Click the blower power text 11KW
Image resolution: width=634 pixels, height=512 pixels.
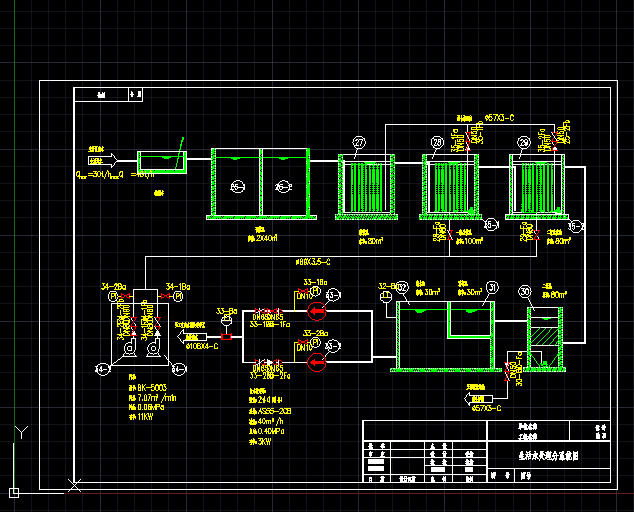145,417
